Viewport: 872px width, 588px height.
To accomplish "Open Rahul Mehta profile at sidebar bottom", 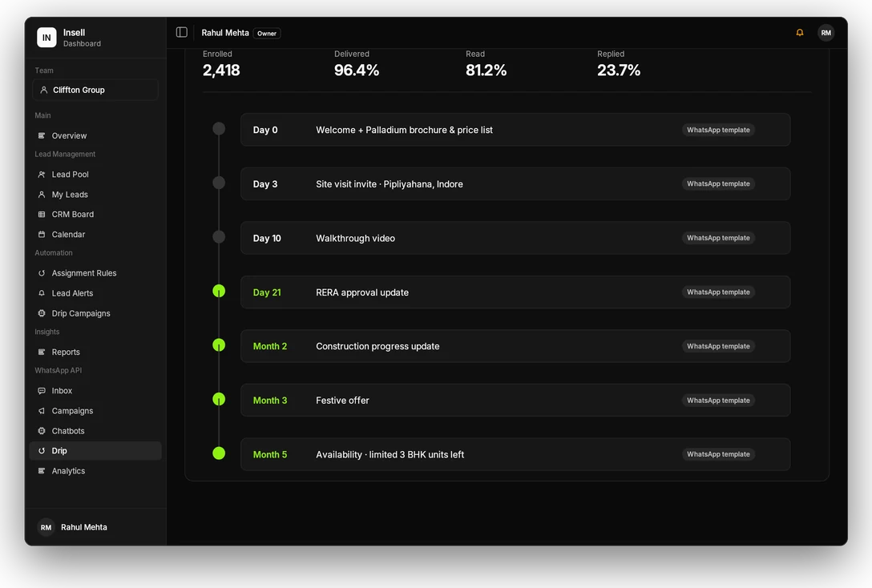I will click(72, 527).
